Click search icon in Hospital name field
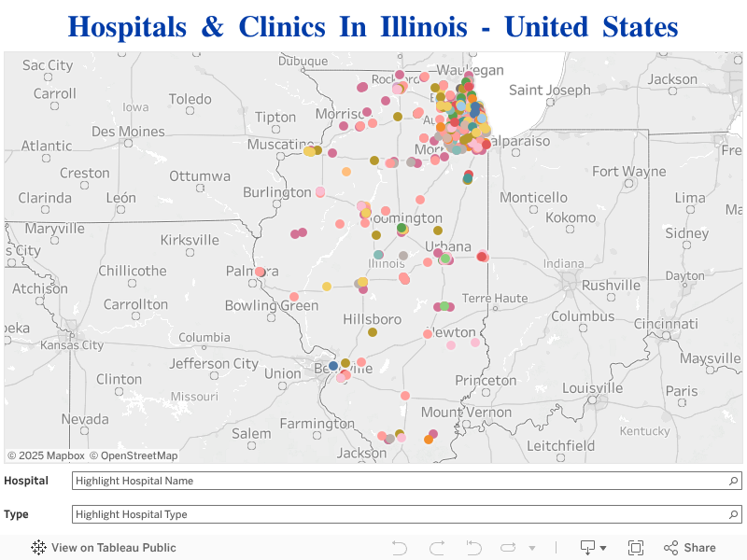The width and height of the screenshot is (747, 560). 734,481
